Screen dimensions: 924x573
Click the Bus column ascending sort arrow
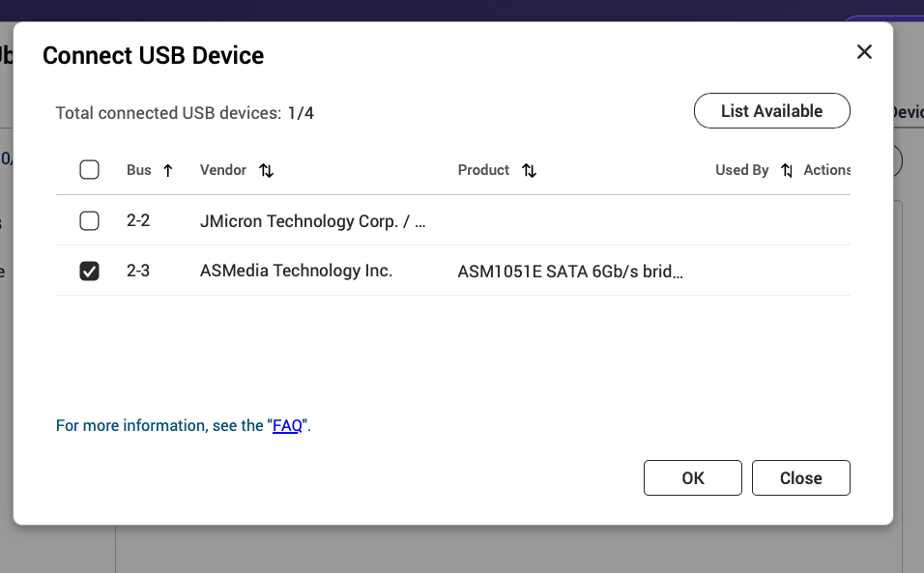point(168,171)
